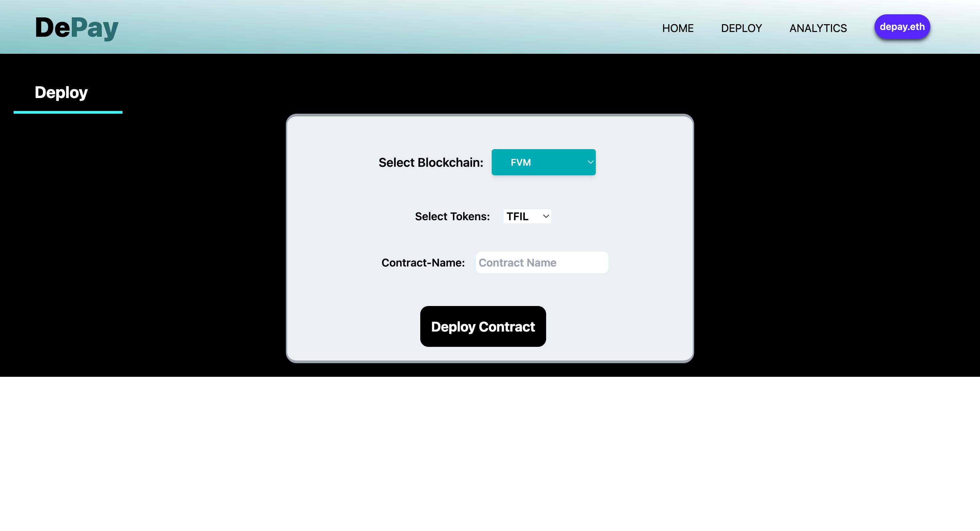
Task: Select the Deploy tab heading
Action: point(61,93)
